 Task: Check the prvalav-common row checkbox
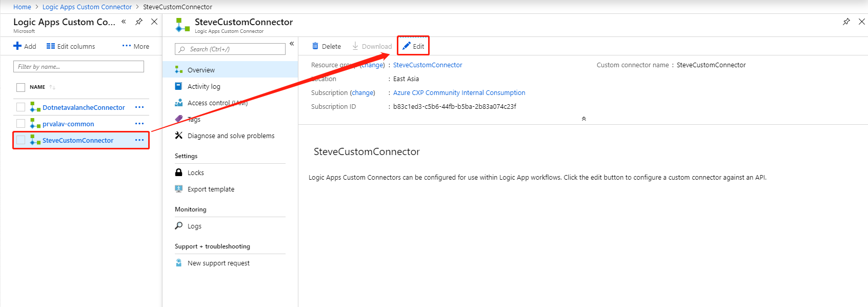pos(21,124)
